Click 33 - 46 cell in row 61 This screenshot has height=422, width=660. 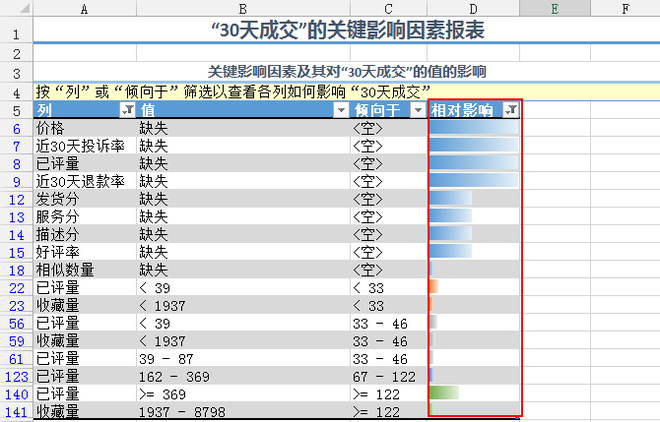(x=389, y=358)
